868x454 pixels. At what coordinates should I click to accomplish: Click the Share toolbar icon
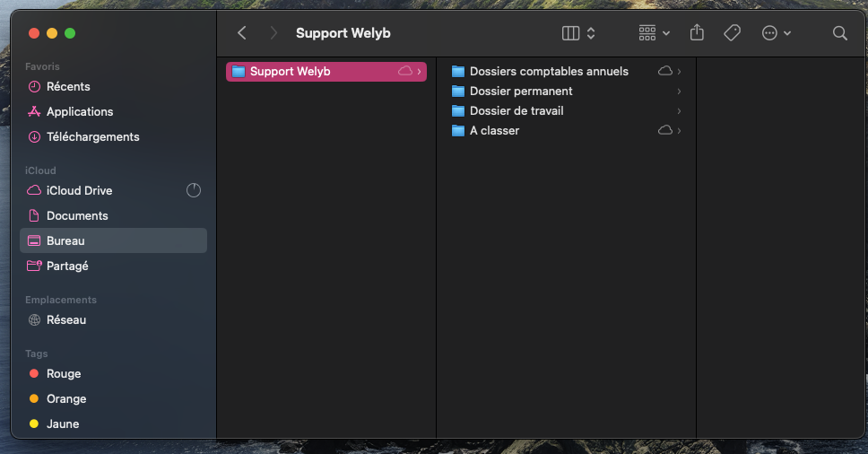pyautogui.click(x=697, y=32)
